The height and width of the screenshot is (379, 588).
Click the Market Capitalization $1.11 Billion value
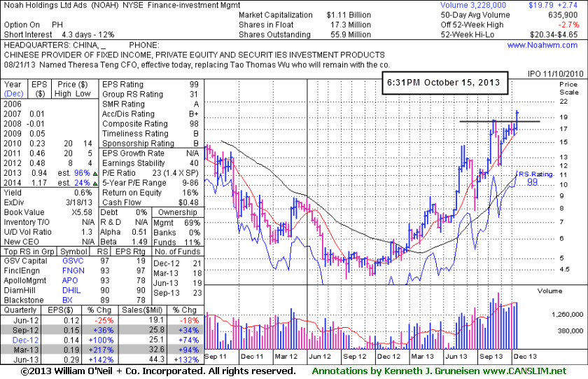coord(349,15)
